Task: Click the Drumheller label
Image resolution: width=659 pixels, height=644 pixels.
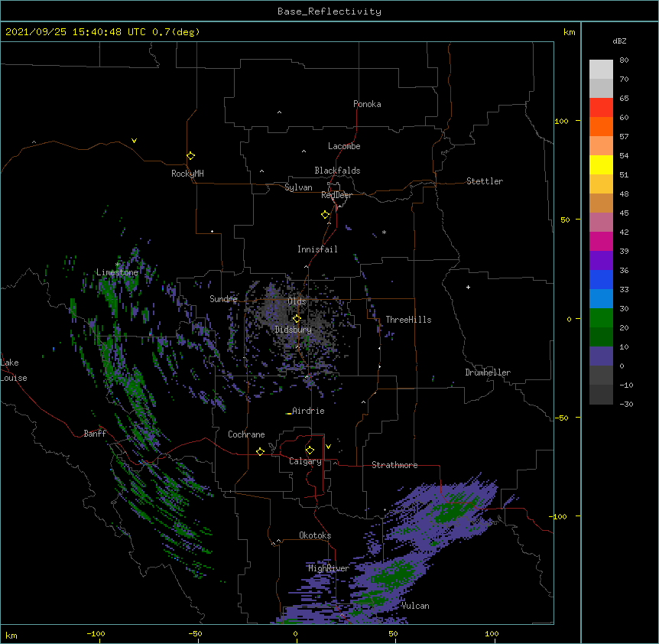Action: coord(488,372)
